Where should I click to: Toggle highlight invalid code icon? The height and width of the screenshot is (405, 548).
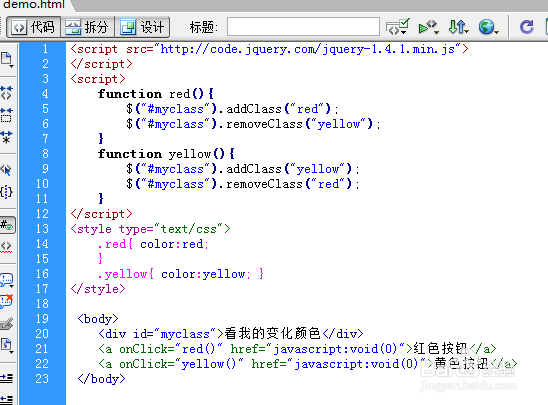click(x=7, y=247)
